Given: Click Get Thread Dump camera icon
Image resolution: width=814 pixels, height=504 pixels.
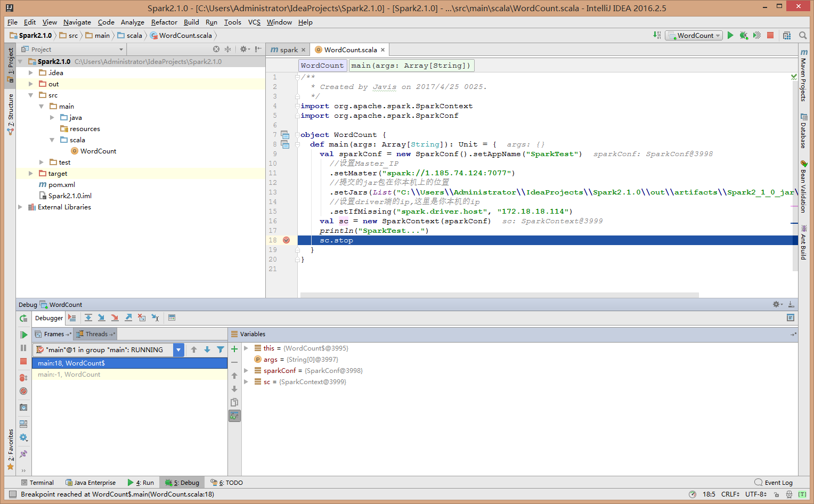Looking at the screenshot, I should pos(23,408).
